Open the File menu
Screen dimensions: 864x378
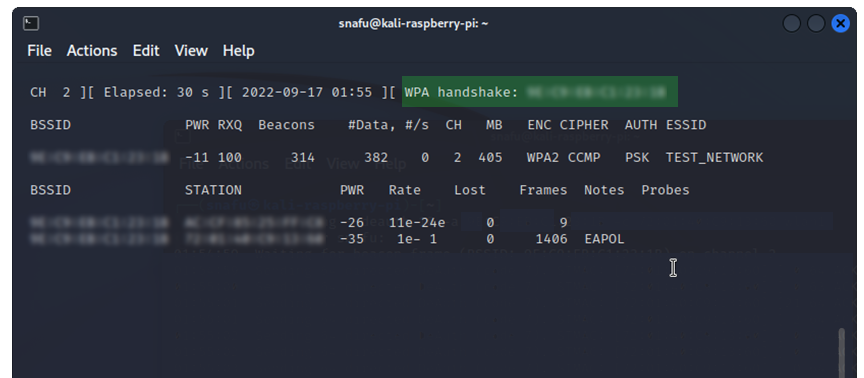[39, 51]
